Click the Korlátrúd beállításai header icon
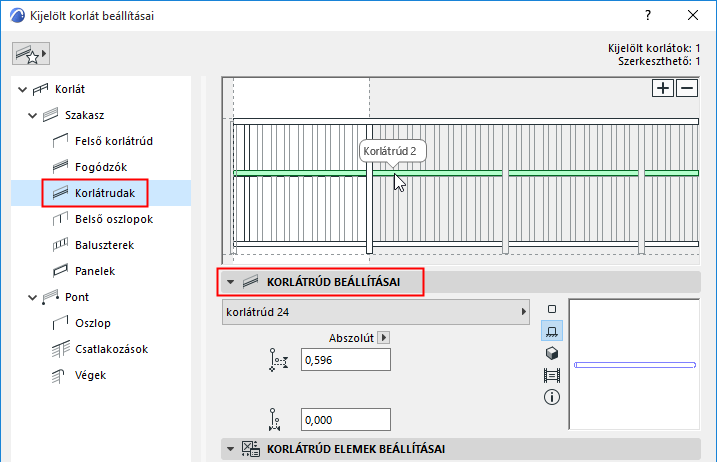 [251, 282]
